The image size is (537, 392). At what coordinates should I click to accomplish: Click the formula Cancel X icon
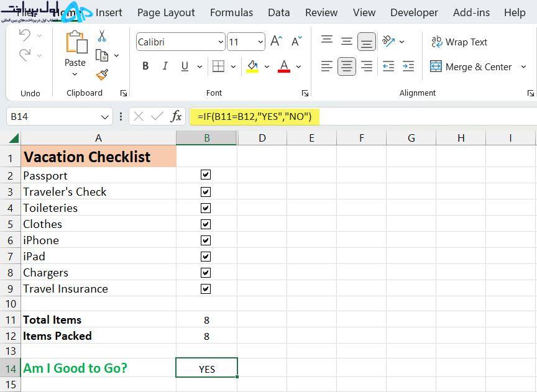pyautogui.click(x=139, y=117)
